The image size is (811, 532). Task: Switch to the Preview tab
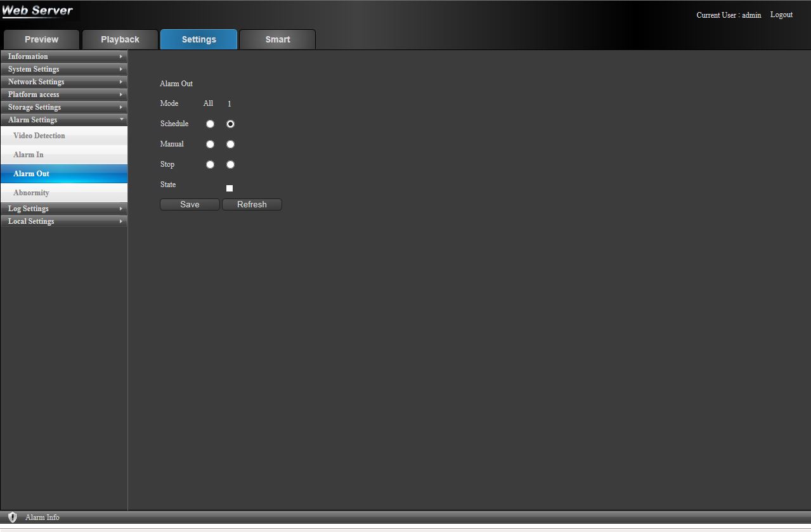point(41,39)
